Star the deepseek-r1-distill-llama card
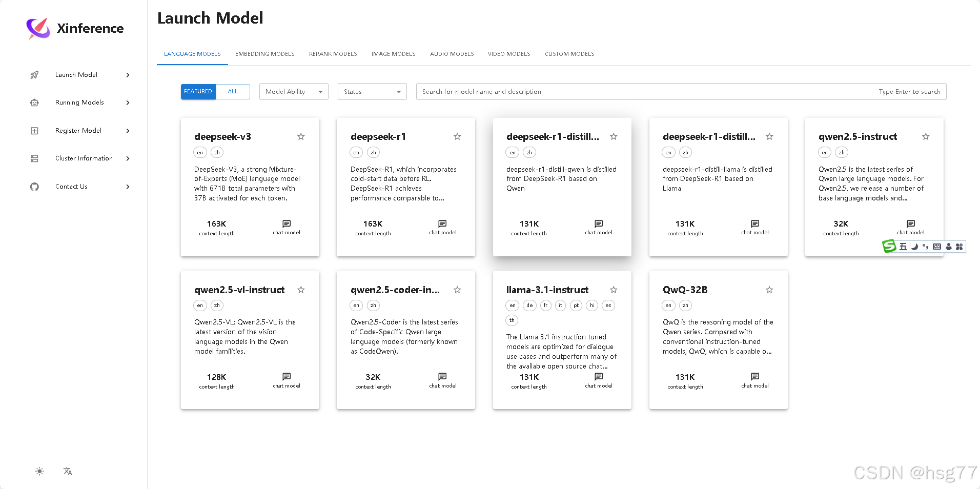The width and height of the screenshot is (980, 489). [769, 136]
